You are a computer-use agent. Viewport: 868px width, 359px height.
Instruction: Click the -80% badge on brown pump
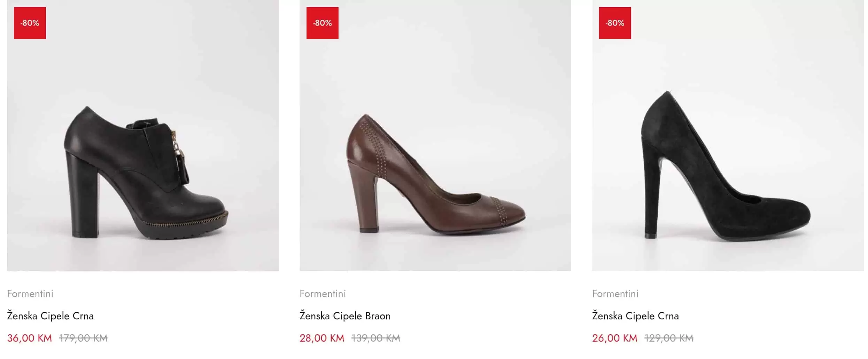tap(322, 23)
